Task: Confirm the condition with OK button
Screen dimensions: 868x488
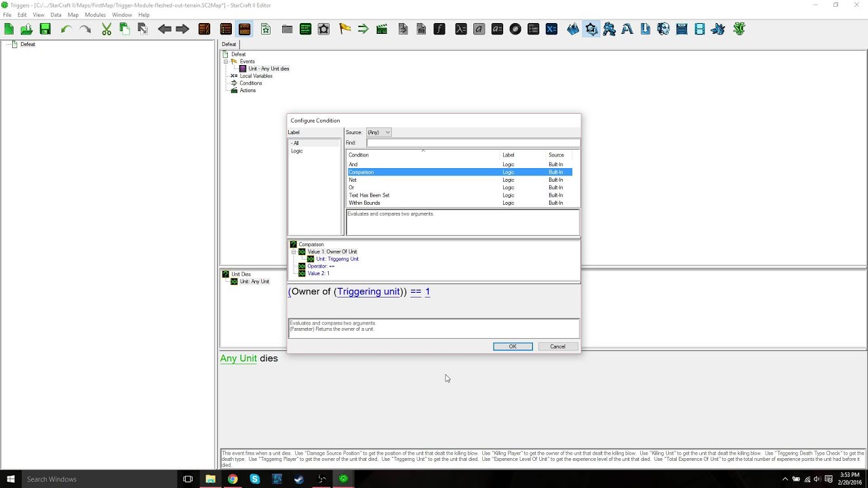Action: pos(513,346)
